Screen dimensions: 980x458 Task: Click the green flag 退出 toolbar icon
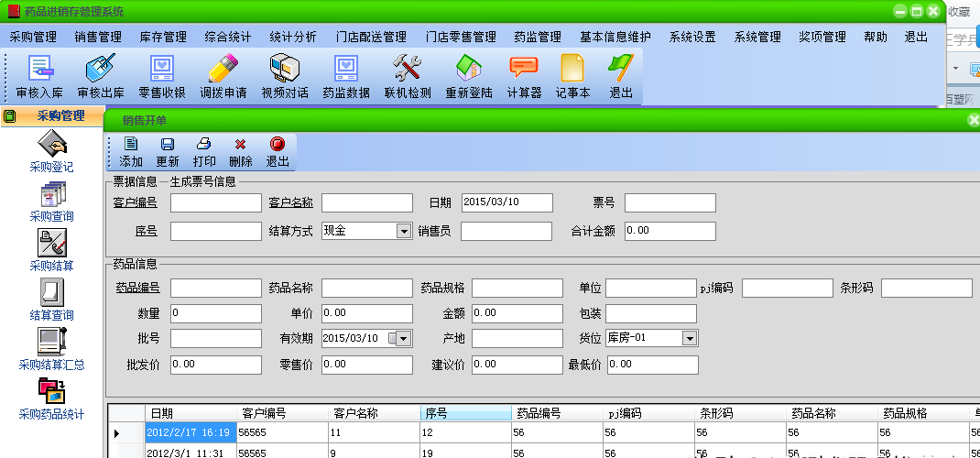click(x=621, y=77)
